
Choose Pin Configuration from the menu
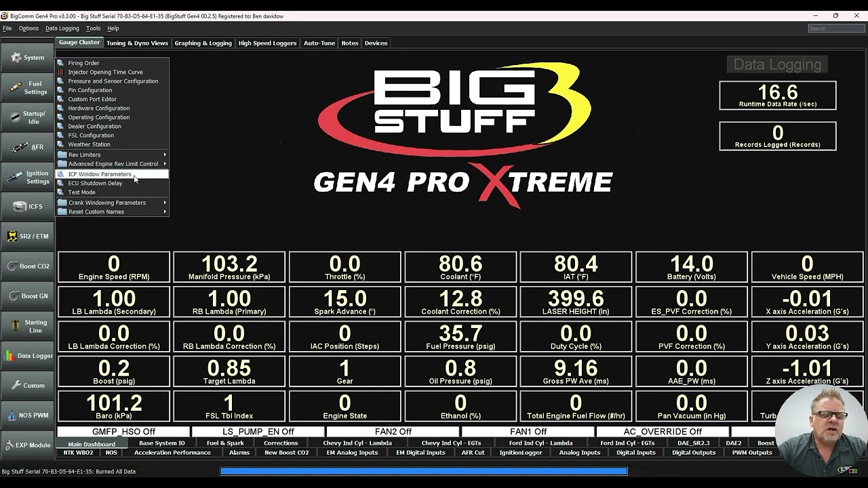112,90
